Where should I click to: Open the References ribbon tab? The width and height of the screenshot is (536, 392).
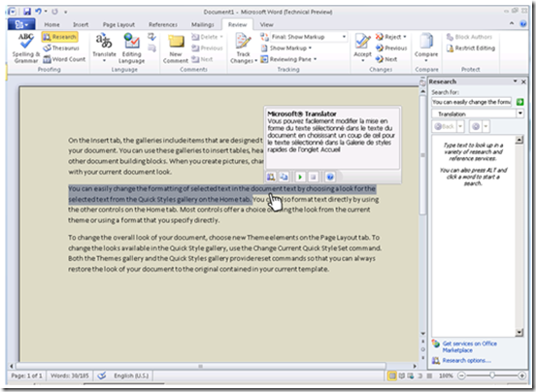pos(163,24)
